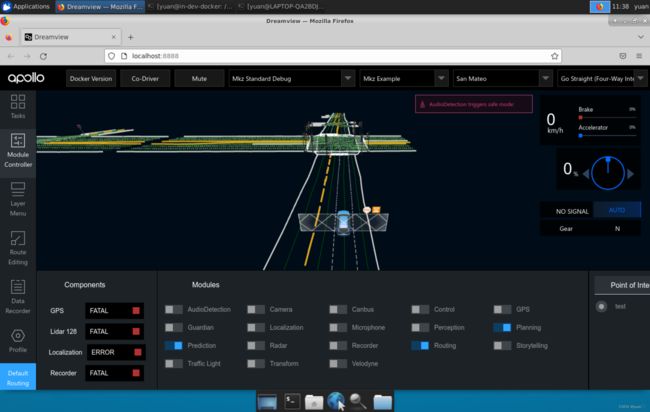Open terminal from the bottom dock
The height and width of the screenshot is (412, 650).
click(x=292, y=401)
